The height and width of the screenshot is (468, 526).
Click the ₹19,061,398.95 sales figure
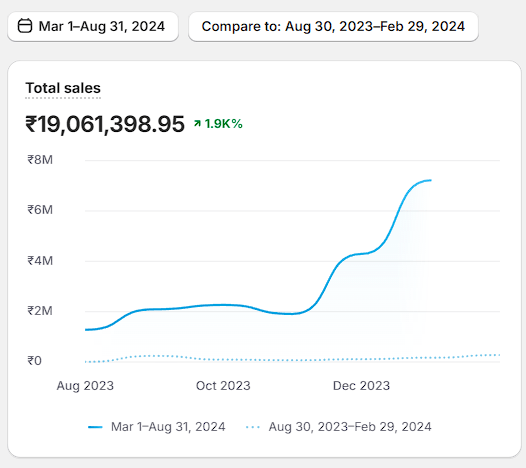(x=105, y=124)
